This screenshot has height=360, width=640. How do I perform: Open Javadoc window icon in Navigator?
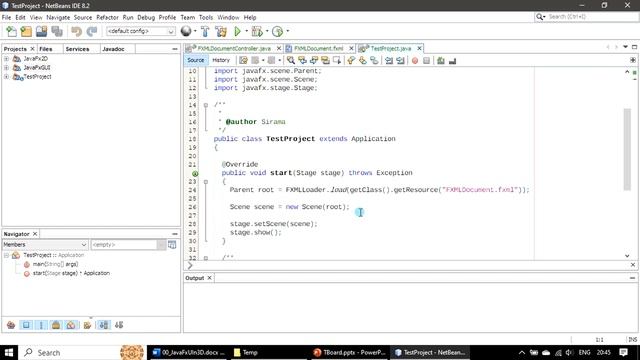tap(172, 244)
